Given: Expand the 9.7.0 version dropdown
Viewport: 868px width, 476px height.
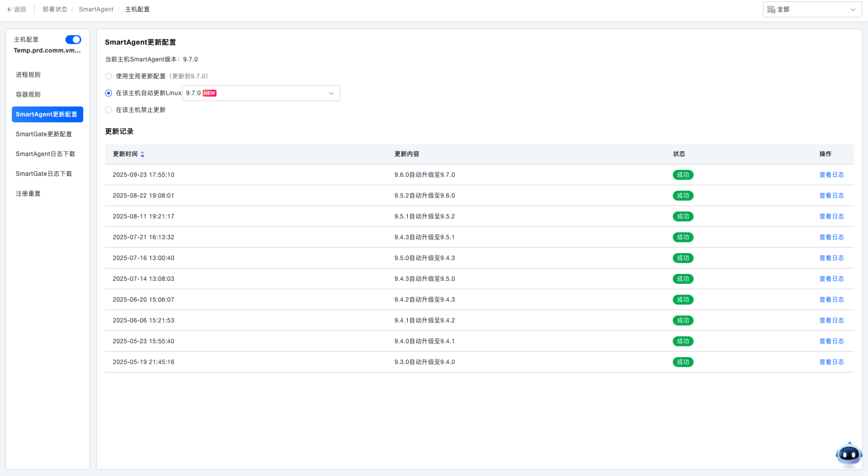Looking at the screenshot, I should tap(331, 93).
